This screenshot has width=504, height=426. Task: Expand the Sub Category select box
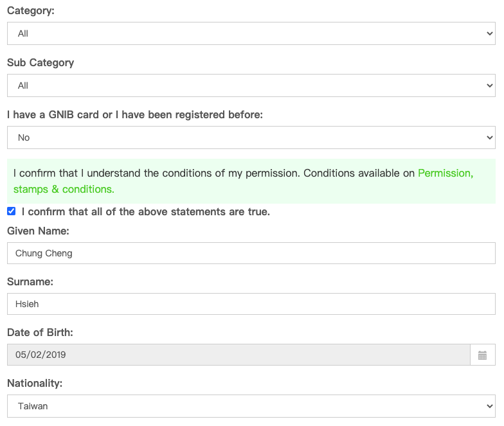[251, 85]
